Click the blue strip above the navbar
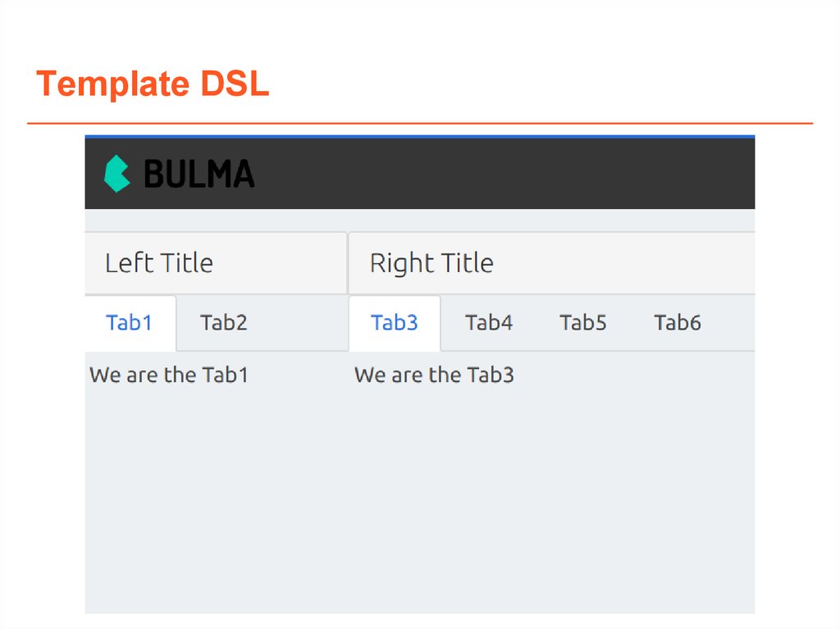This screenshot has width=840, height=629. tap(419, 136)
